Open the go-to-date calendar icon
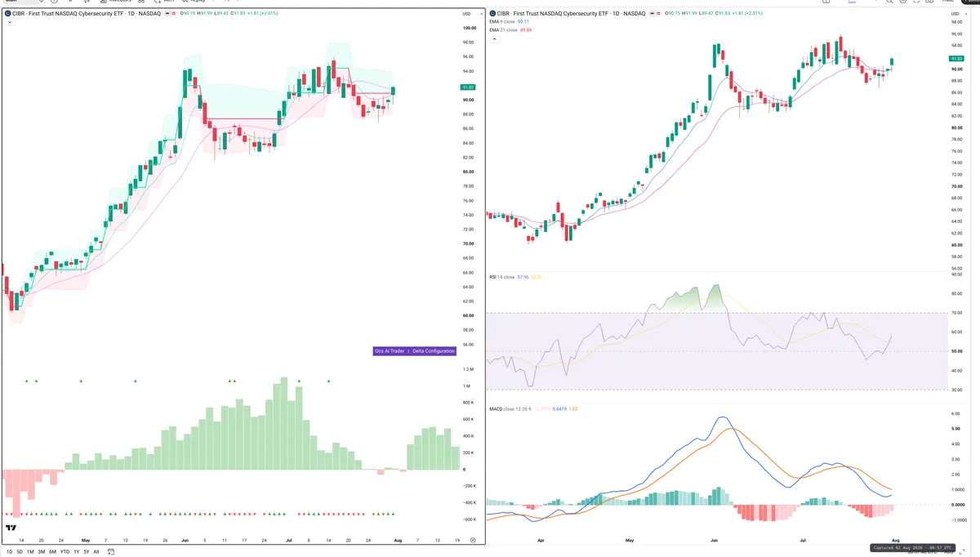Screen dimensions: 980x557 109,551
